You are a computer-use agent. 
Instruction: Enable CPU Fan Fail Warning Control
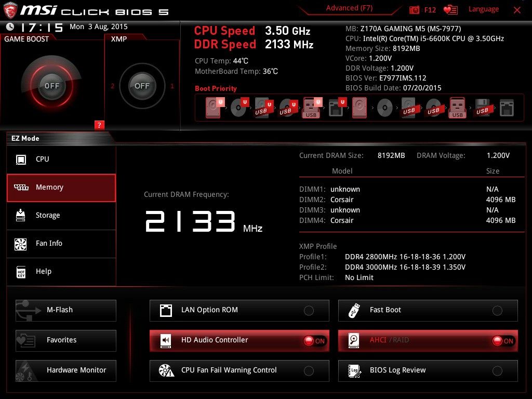(309, 371)
